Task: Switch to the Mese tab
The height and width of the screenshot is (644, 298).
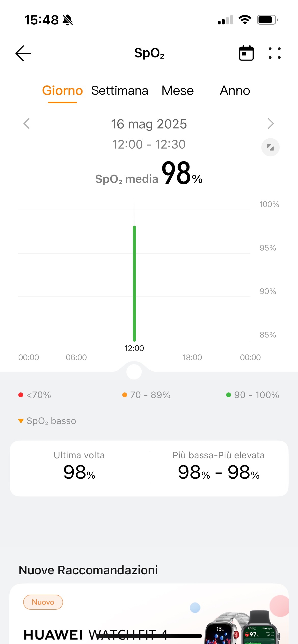Action: [x=178, y=91]
